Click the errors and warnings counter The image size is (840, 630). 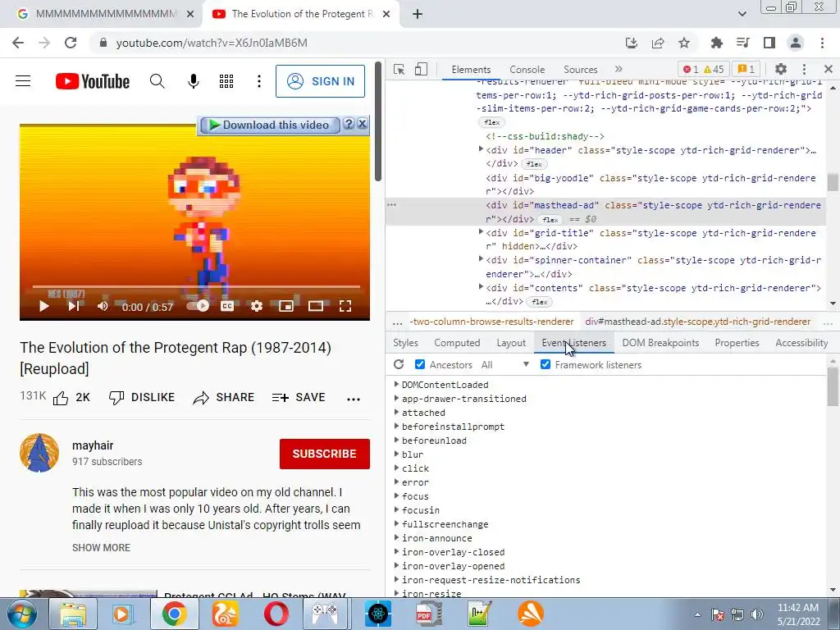coord(703,69)
